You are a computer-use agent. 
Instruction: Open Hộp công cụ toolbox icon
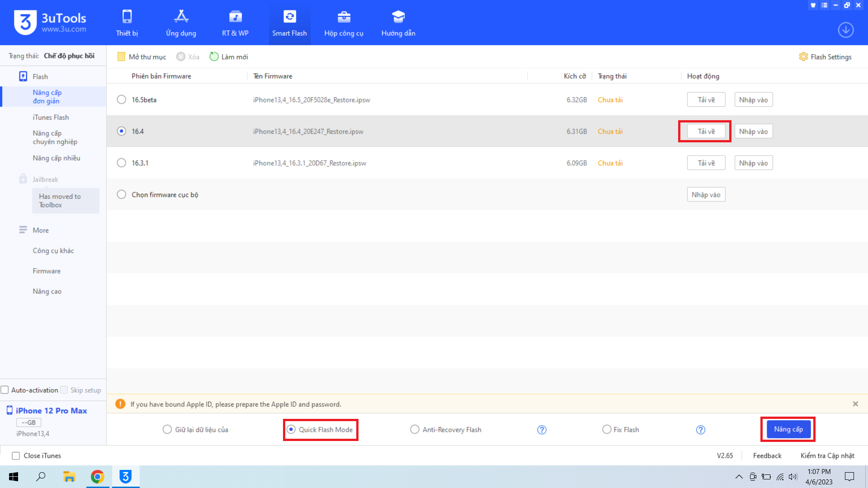point(344,23)
